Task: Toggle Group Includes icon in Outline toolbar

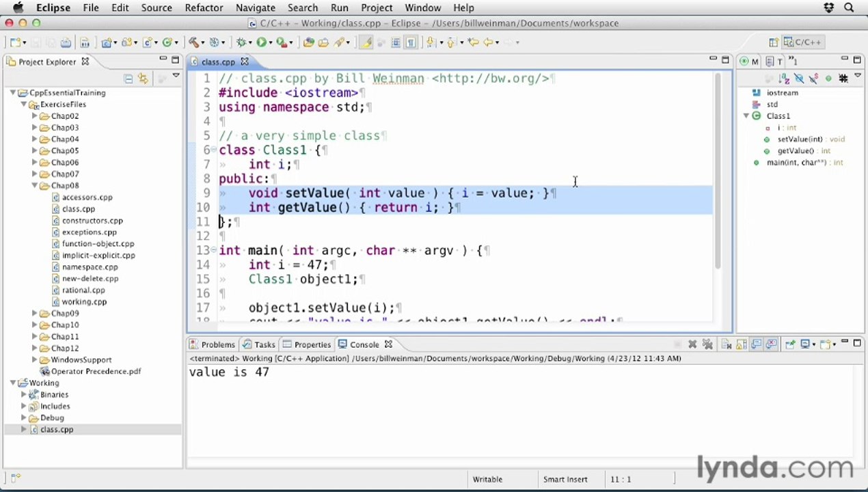Action: pyautogui.click(x=843, y=78)
